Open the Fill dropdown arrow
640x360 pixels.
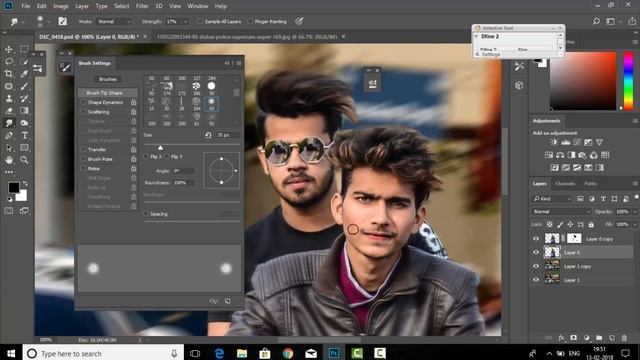pos(634,224)
